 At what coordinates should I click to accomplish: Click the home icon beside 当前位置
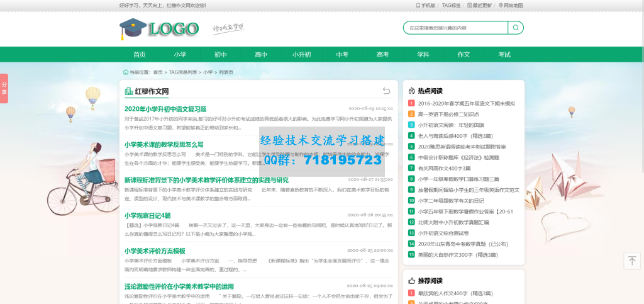[126, 72]
